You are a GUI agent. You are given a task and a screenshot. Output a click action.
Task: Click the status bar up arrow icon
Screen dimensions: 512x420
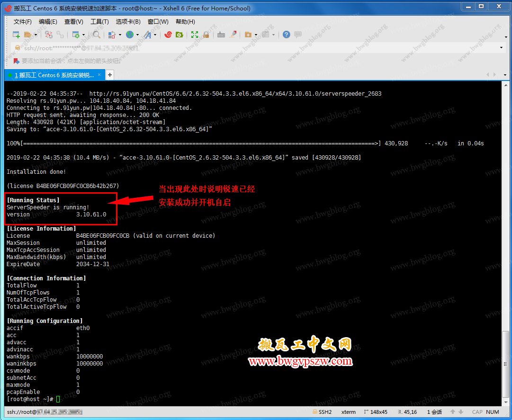(x=453, y=412)
